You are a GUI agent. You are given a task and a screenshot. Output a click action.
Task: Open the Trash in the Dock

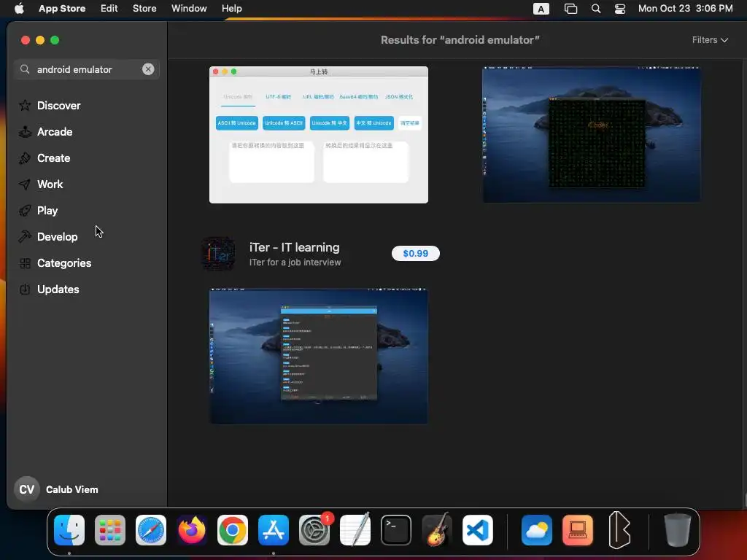[x=677, y=530]
